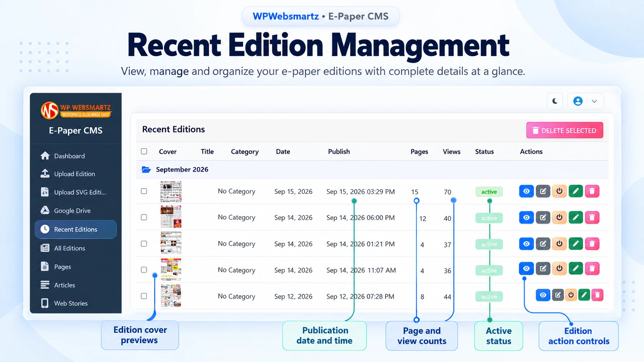The image size is (644, 362).
Task: Click the WP Websmartz logo
Action: (76, 110)
